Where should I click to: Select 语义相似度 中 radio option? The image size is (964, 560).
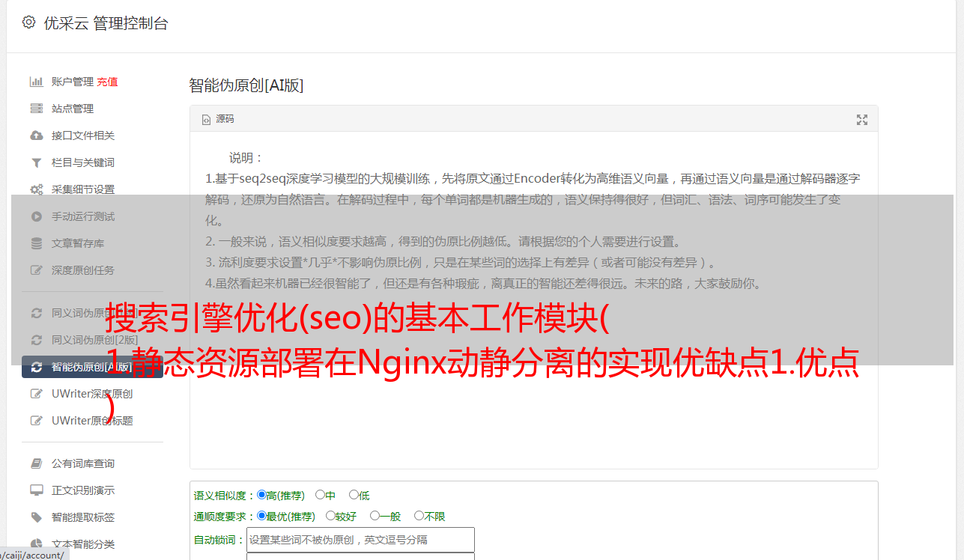(320, 495)
